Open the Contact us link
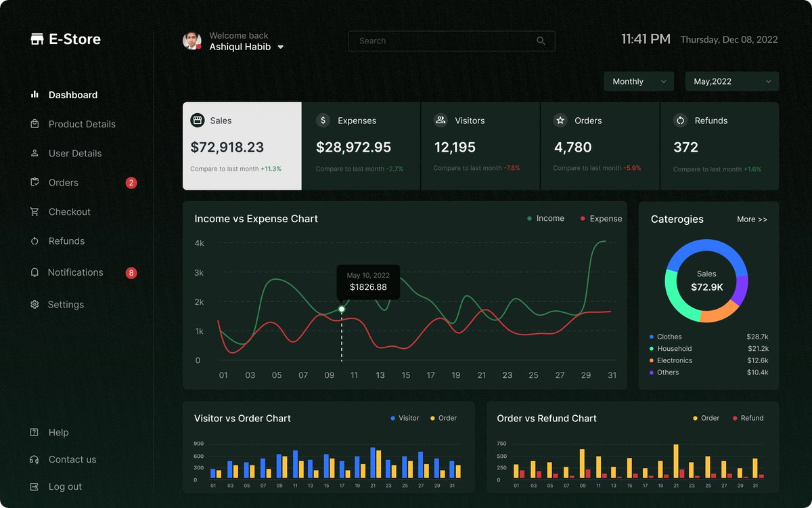The height and width of the screenshot is (508, 812). point(72,459)
